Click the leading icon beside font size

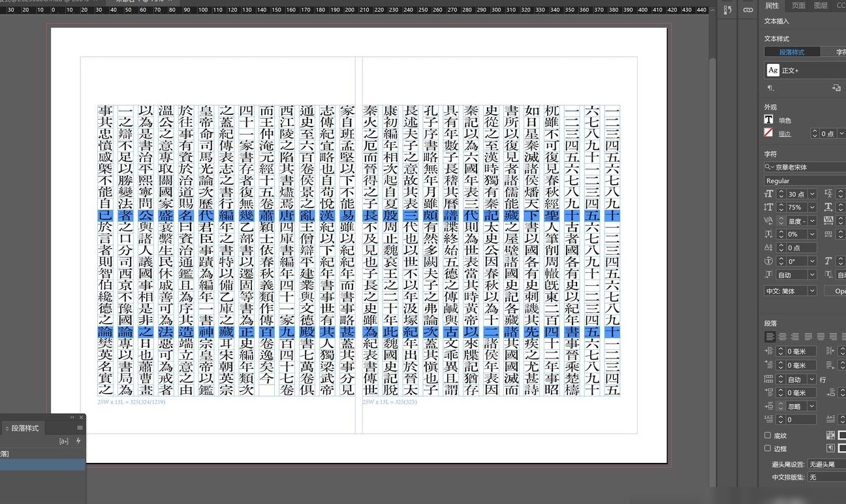pos(830,194)
